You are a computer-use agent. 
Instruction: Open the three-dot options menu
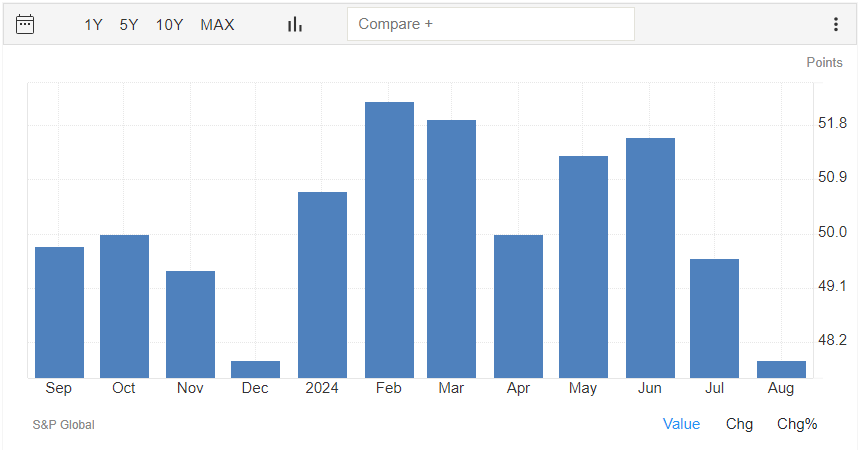(836, 24)
